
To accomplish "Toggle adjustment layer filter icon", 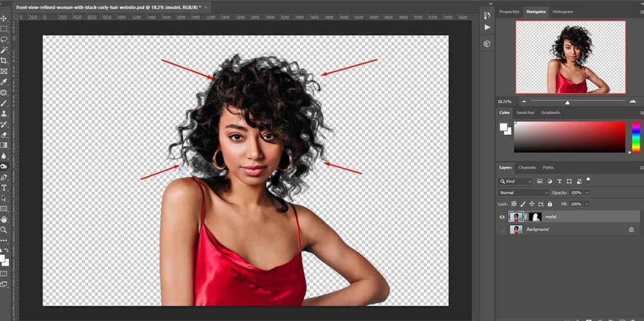I will [549, 181].
